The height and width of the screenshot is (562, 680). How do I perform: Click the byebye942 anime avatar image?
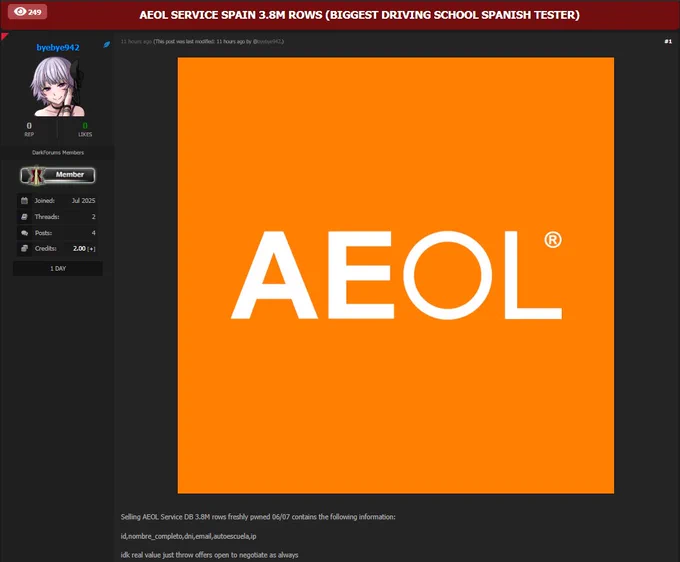click(57, 87)
